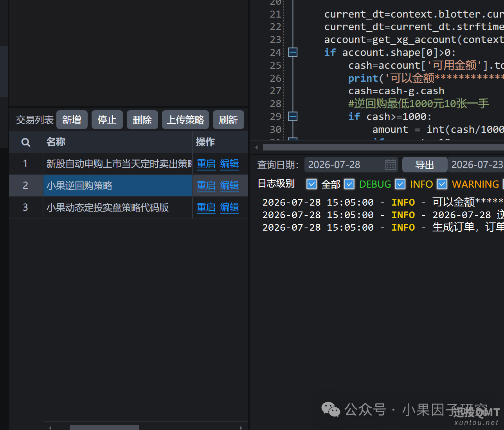The width and height of the screenshot is (504, 430).
Task: Collapse the code fold at line 24
Action: pyautogui.click(x=293, y=52)
